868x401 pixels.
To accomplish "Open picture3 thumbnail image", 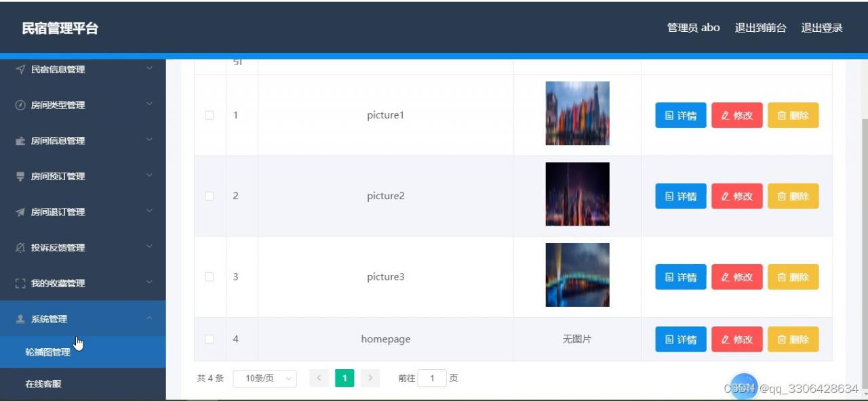I will (577, 275).
